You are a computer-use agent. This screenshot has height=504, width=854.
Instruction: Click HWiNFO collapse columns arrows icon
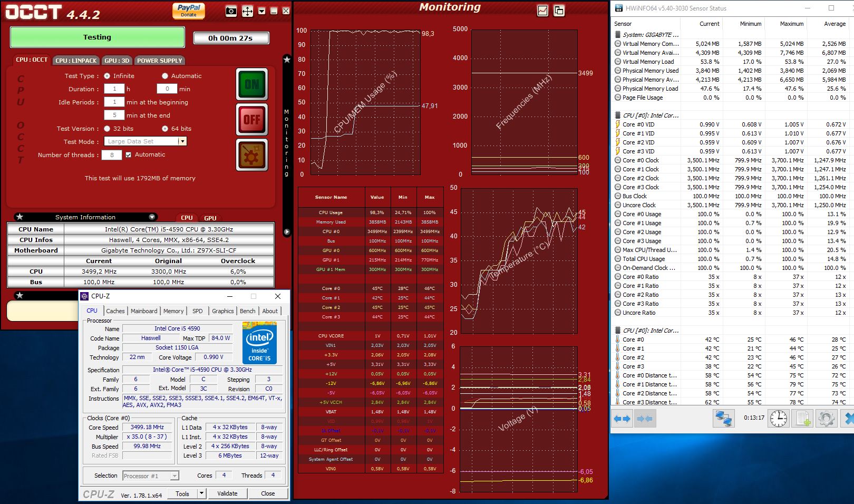click(x=644, y=419)
